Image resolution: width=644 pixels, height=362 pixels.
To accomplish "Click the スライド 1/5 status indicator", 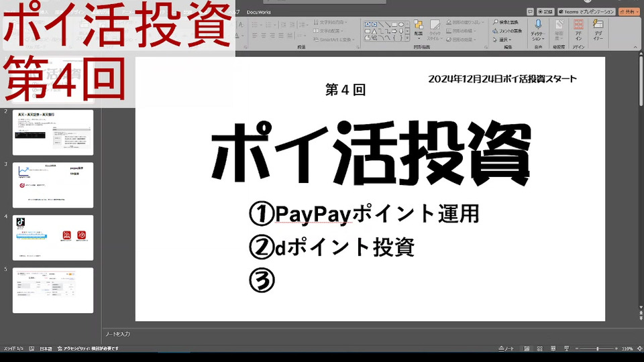I will 13,349.
